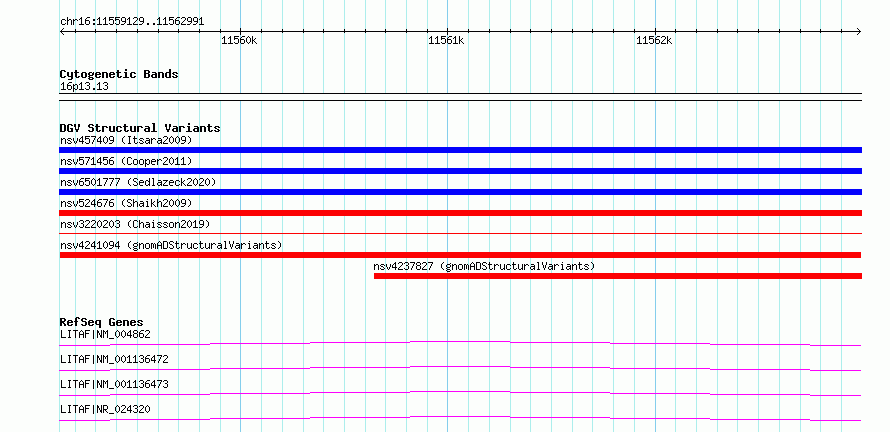Open the LITAF|NM_001136473 transcript label

[x=114, y=384]
